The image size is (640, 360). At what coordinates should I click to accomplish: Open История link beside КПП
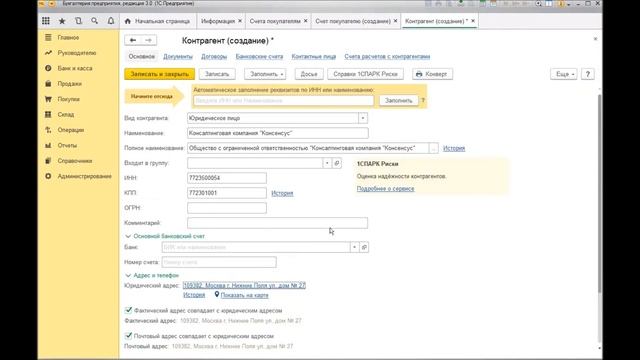(x=282, y=193)
